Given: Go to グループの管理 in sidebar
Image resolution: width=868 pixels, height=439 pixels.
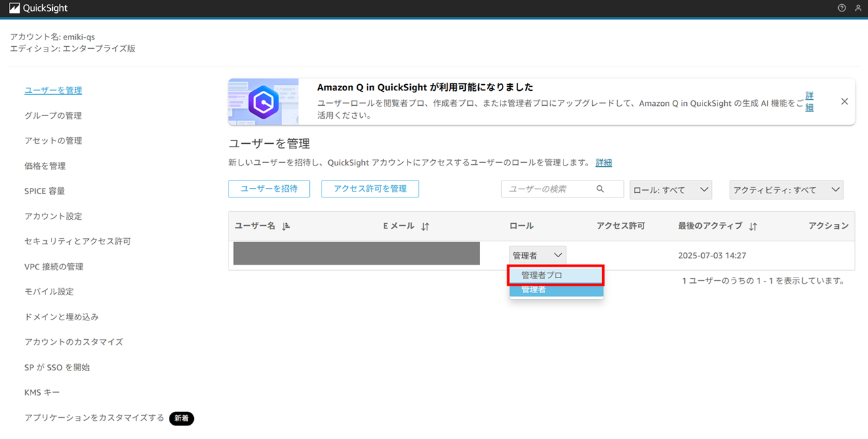Looking at the screenshot, I should (53, 115).
